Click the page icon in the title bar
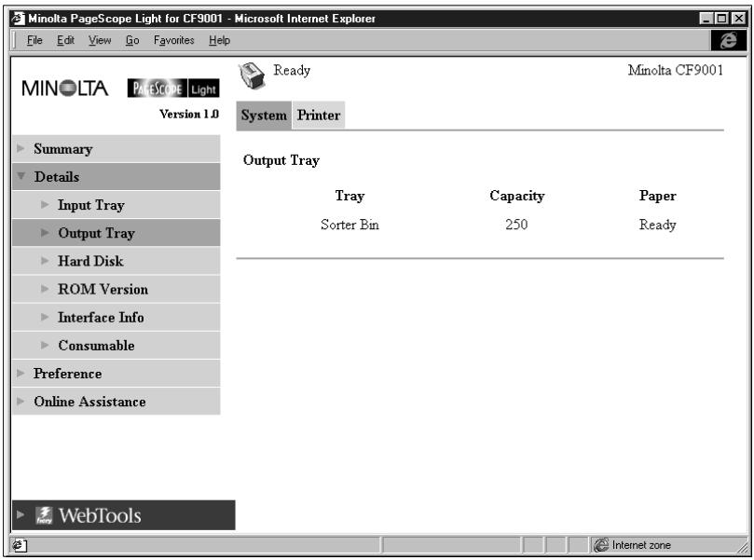 [x=18, y=19]
